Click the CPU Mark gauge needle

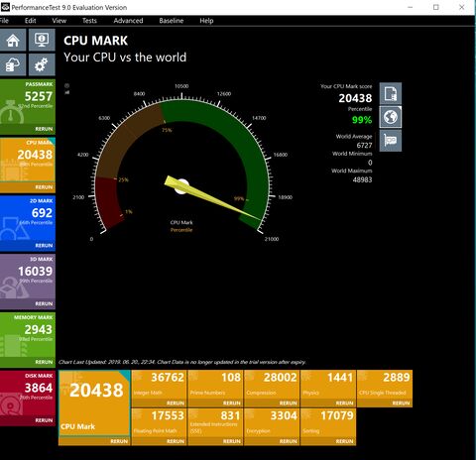pyautogui.click(x=211, y=198)
